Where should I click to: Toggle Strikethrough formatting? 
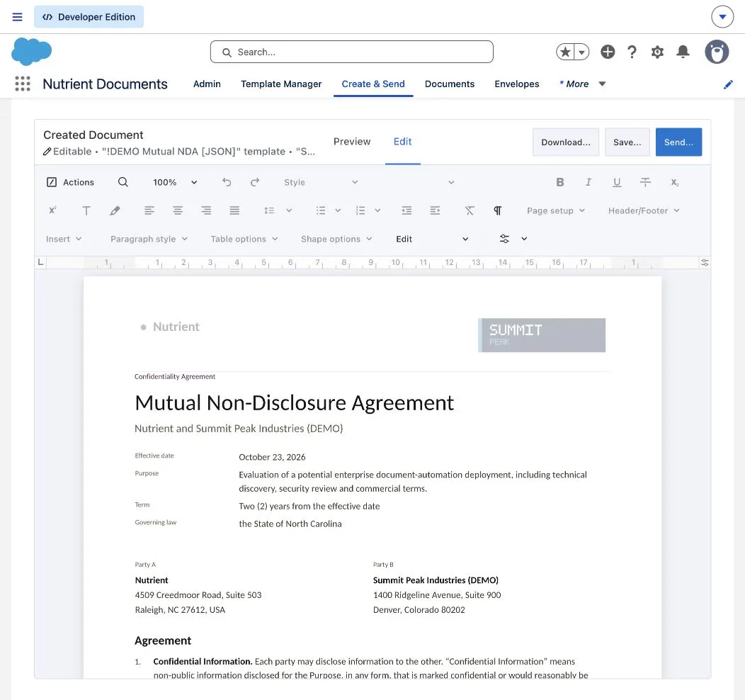[x=645, y=182]
